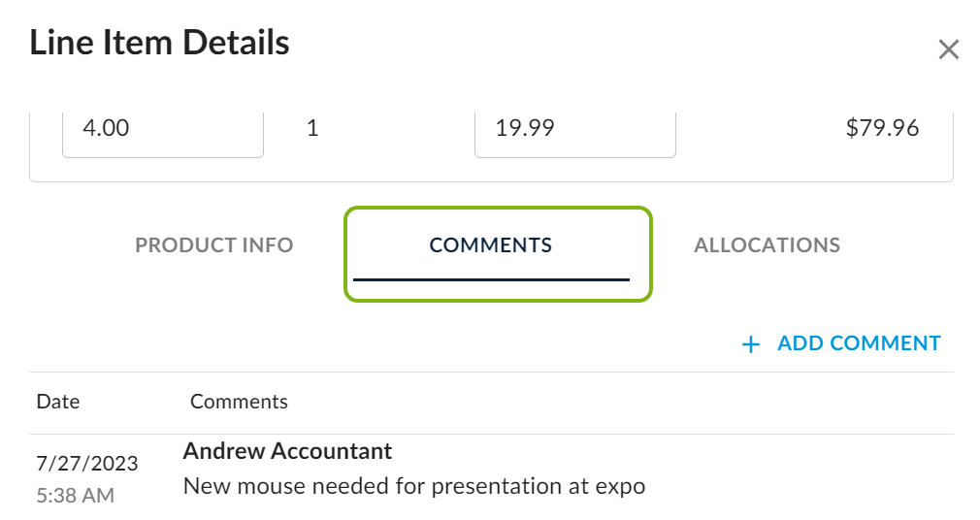Open the Product Info tab

(213, 245)
